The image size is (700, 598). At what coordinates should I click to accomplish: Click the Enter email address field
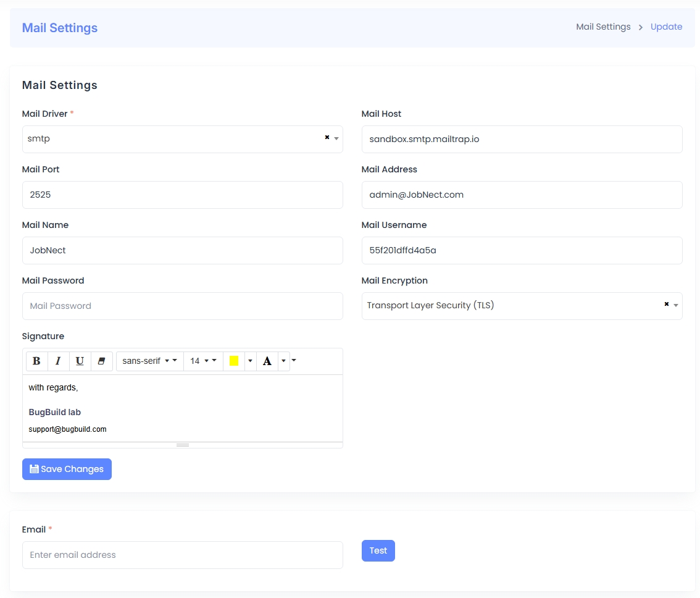[183, 555]
